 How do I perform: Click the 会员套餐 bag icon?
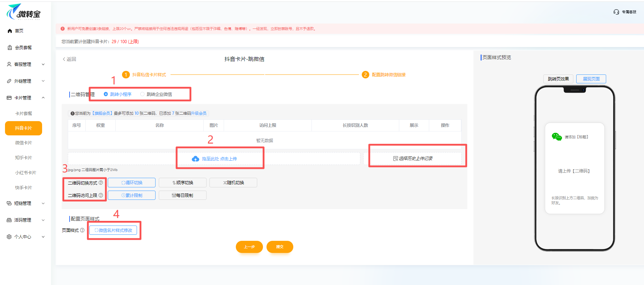pyautogui.click(x=10, y=47)
